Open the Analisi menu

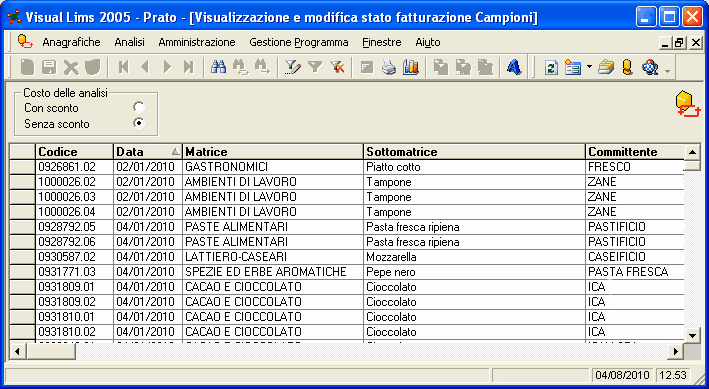[x=129, y=42]
